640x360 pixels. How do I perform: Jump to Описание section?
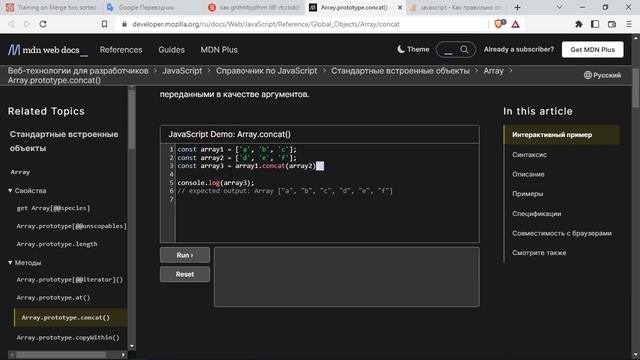[x=528, y=174]
